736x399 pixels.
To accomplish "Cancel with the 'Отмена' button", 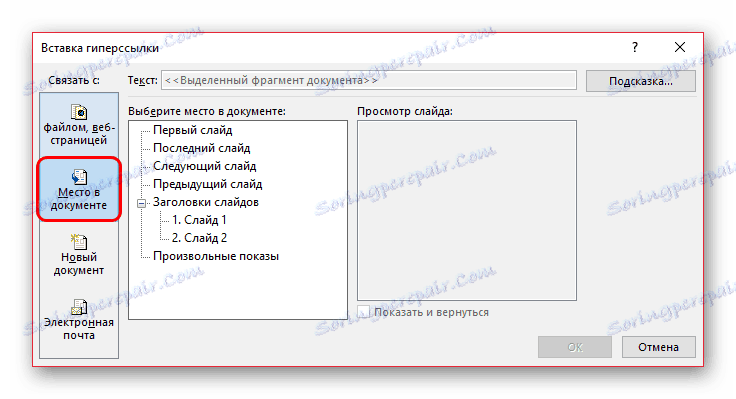I will (x=658, y=347).
